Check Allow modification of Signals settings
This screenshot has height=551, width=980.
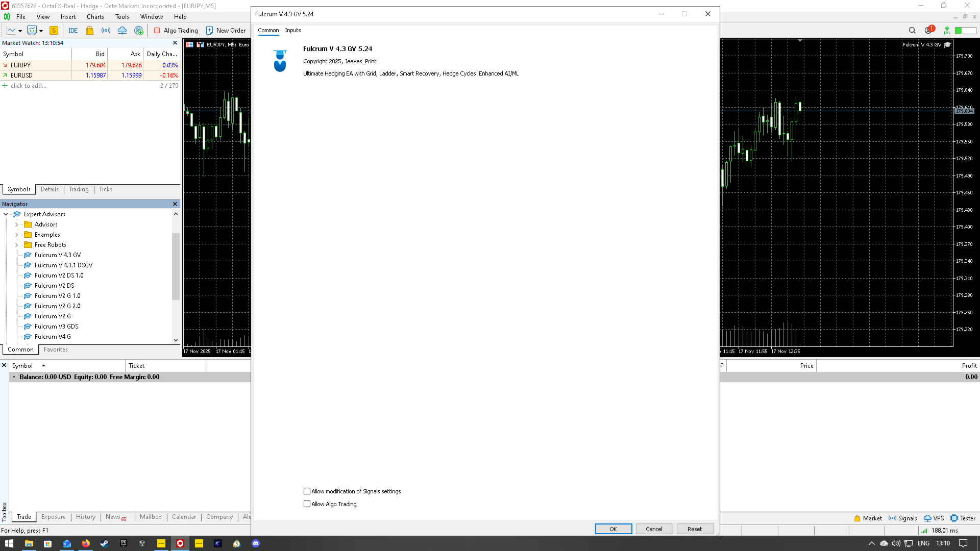point(307,491)
